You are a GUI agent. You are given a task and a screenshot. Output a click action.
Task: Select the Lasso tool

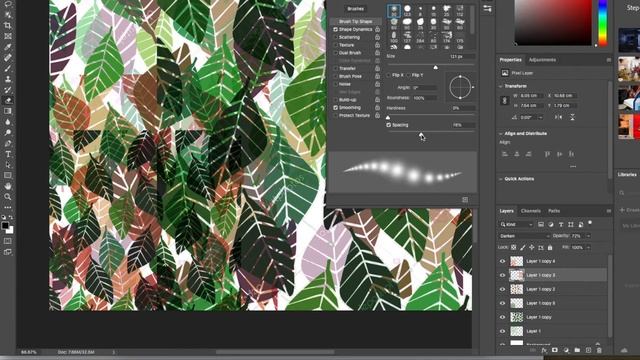[8, 4]
